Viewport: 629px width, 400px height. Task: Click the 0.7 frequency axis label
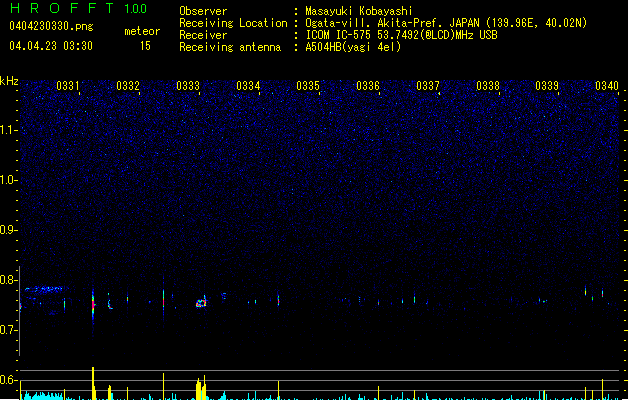click(x=8, y=330)
